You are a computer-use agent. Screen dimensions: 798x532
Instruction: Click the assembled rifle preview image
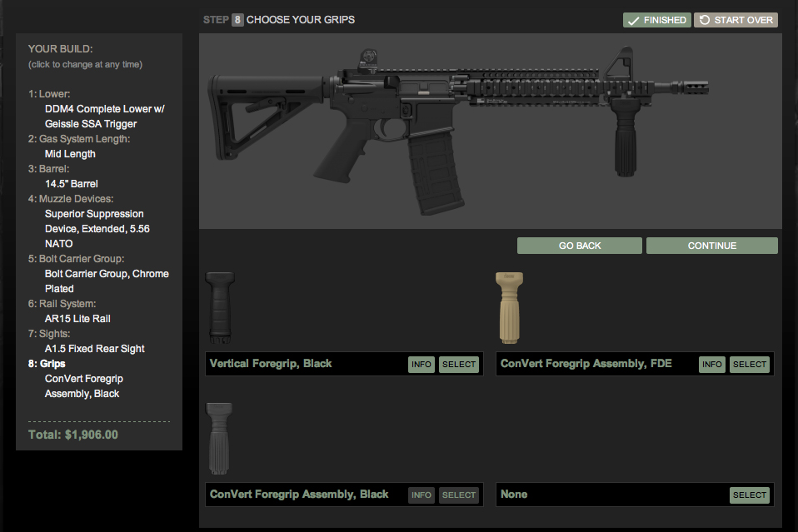pos(458,130)
